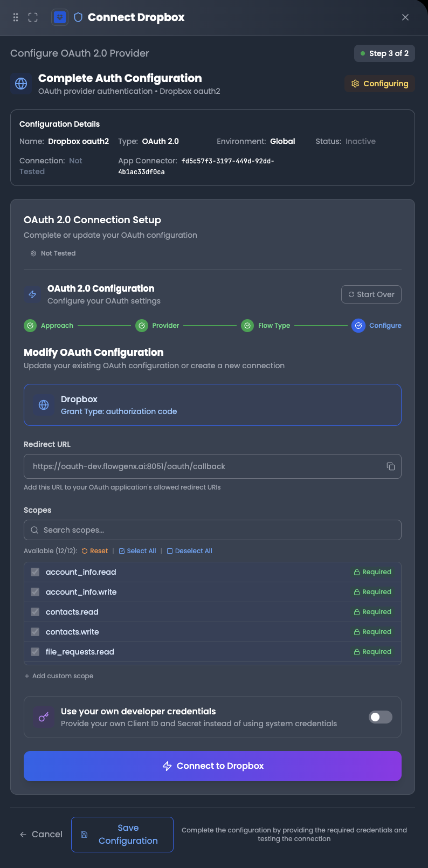Click the Search scopes input field
This screenshot has width=428, height=868.
(212, 530)
